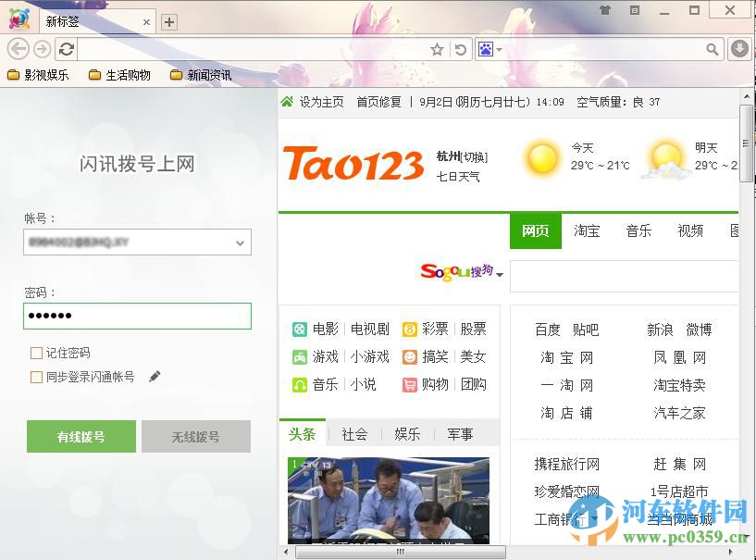756x560 pixels.
Task: Expand the Sogou search category dropdown
Action: 500,276
